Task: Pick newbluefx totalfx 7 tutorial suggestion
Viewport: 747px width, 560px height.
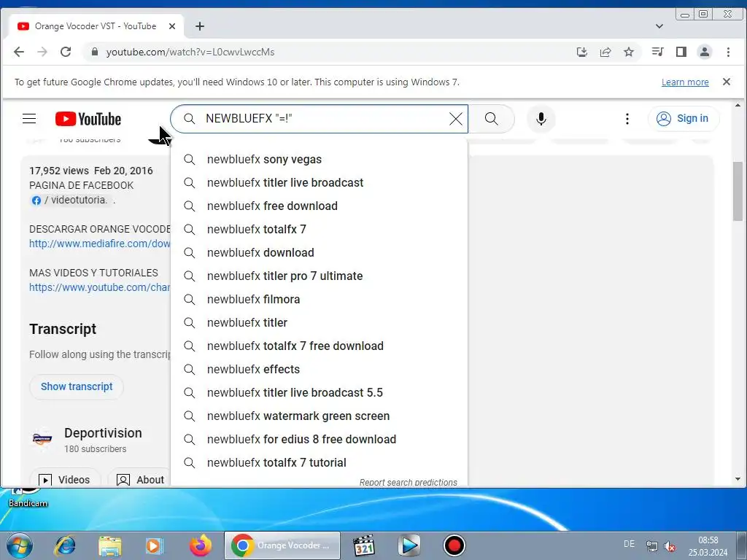Action: [320, 463]
